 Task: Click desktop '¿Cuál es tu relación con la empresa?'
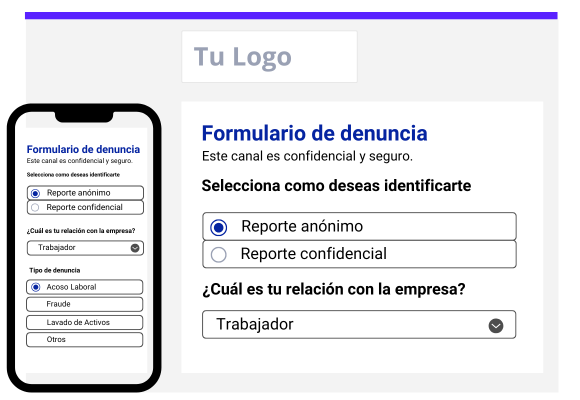point(334,289)
